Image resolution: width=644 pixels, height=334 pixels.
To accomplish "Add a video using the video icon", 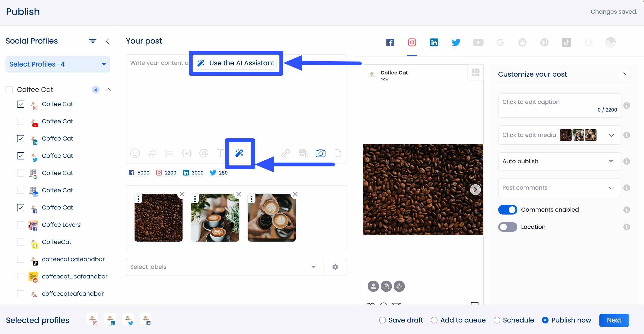I will pos(303,153).
